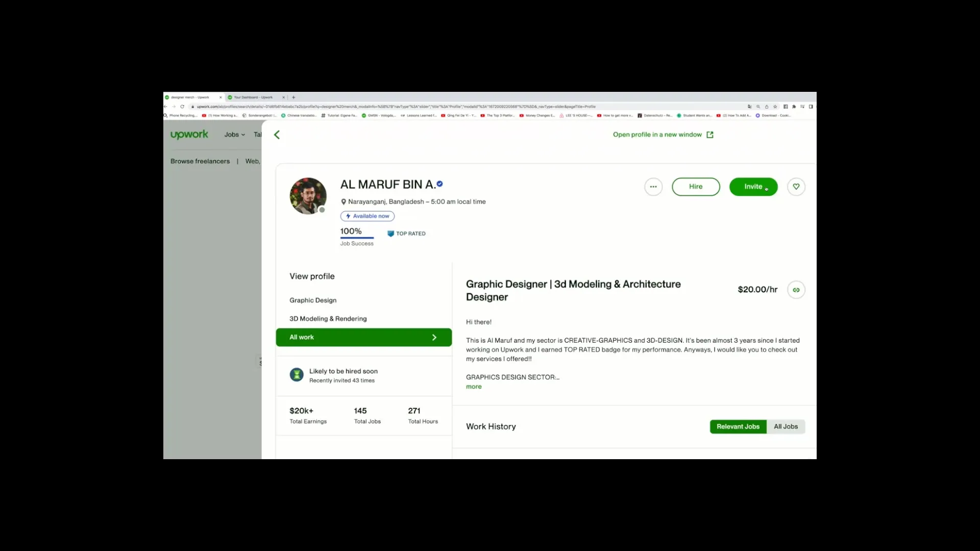Click the location pin icon
Screen dimensions: 980x551
(344, 201)
